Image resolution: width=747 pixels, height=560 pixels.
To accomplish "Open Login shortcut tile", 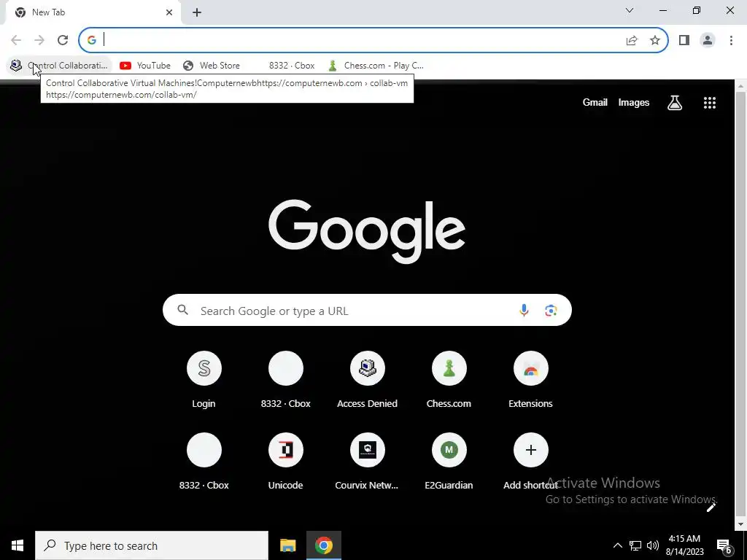I will click(204, 380).
